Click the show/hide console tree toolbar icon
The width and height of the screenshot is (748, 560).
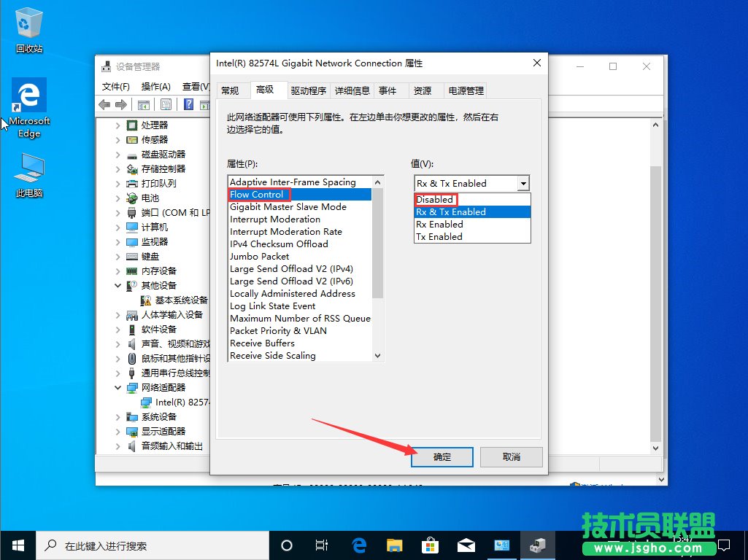[x=144, y=104]
